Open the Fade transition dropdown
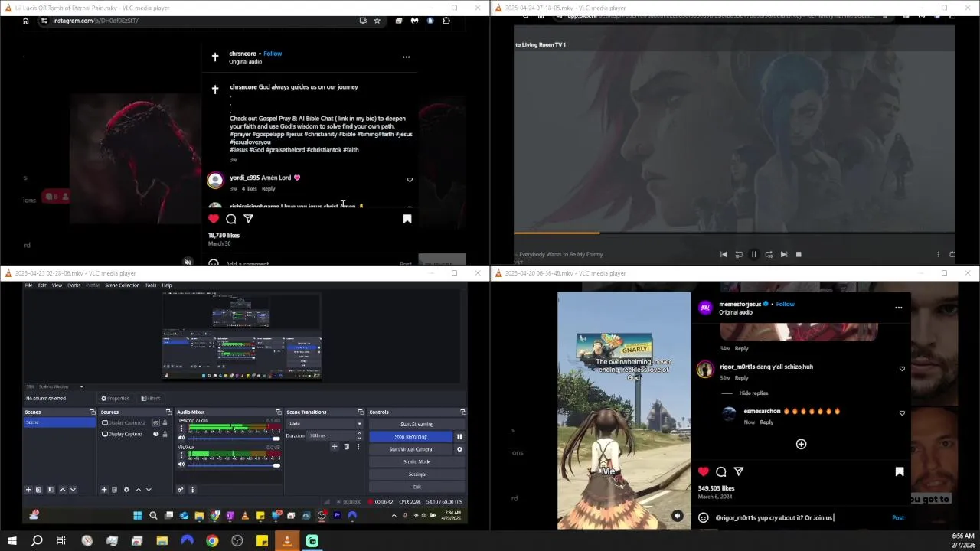This screenshot has height=551, width=980. (x=324, y=424)
